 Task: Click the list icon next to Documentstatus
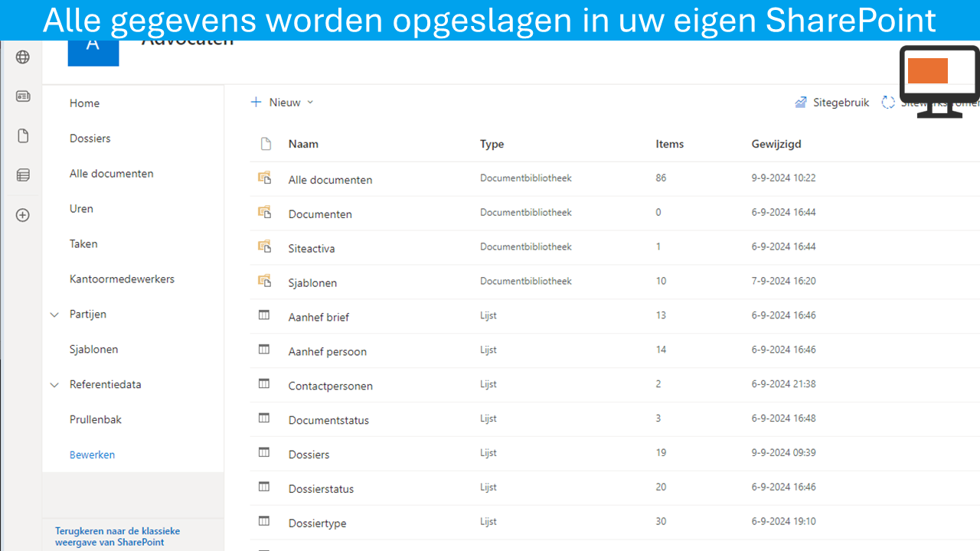tap(264, 419)
